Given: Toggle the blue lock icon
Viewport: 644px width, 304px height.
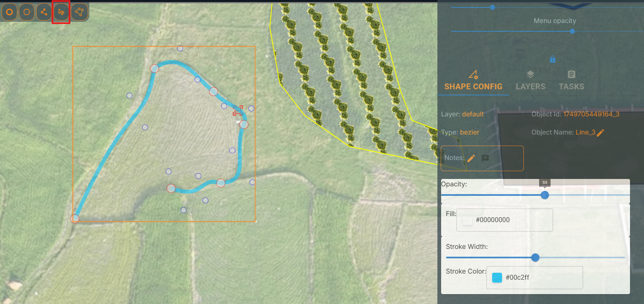Looking at the screenshot, I should pos(553,60).
